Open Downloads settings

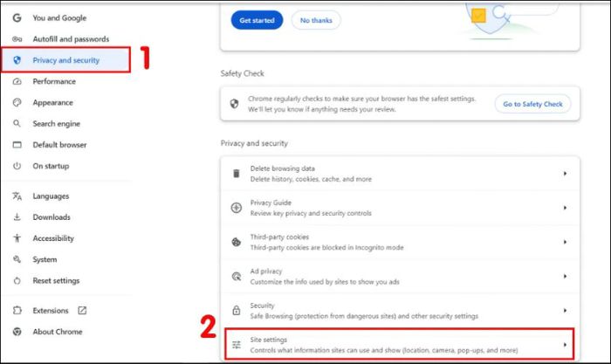click(51, 217)
